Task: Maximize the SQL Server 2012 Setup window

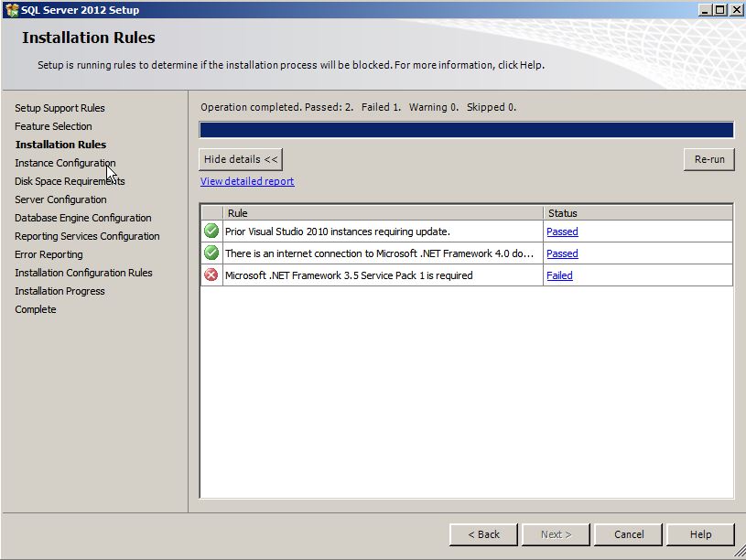Action: [720, 9]
